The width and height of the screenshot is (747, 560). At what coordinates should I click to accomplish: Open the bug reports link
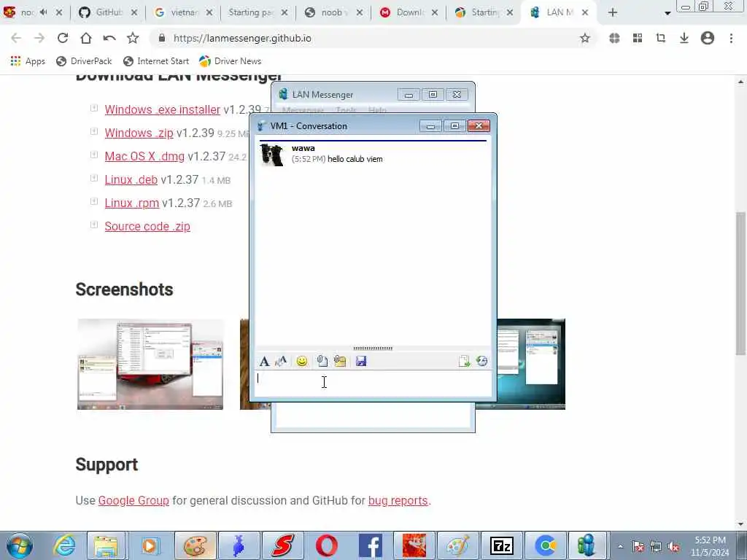click(398, 500)
